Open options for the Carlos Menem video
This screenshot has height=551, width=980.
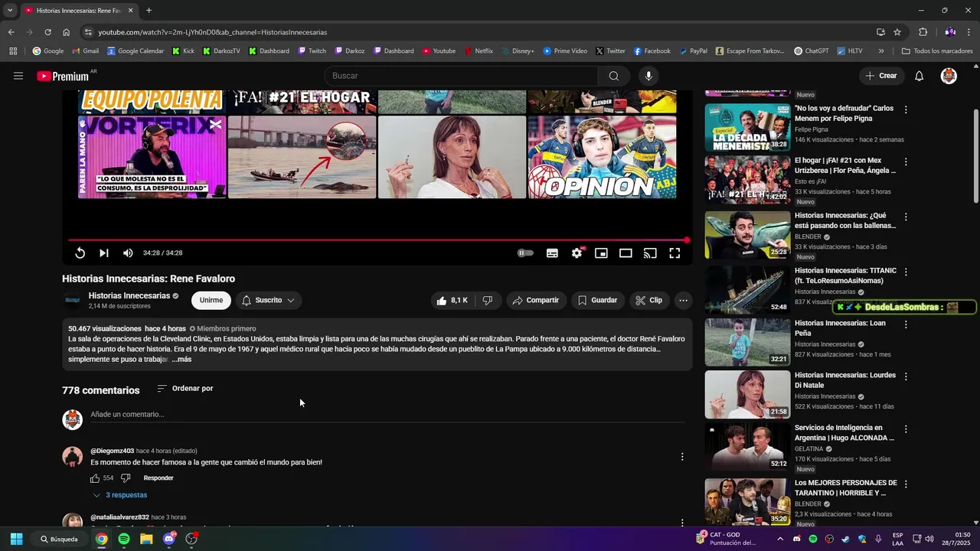[x=906, y=110]
